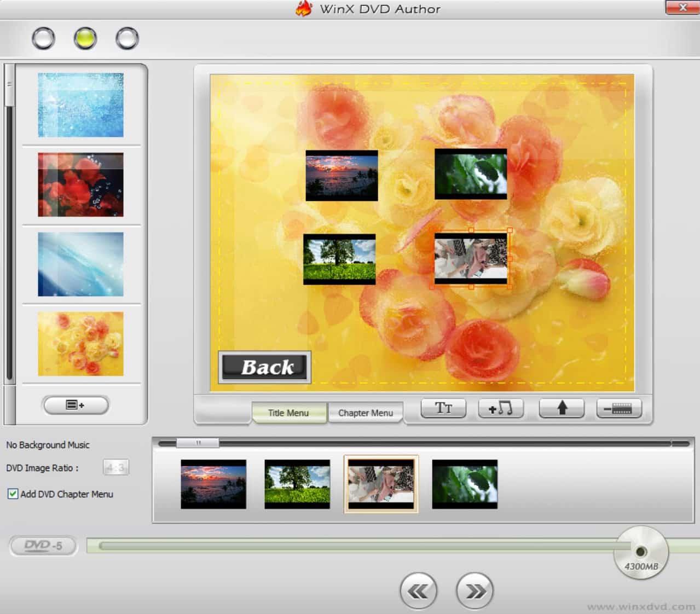Click the Back button in the menu preview
This screenshot has height=614, width=700.
click(x=264, y=367)
